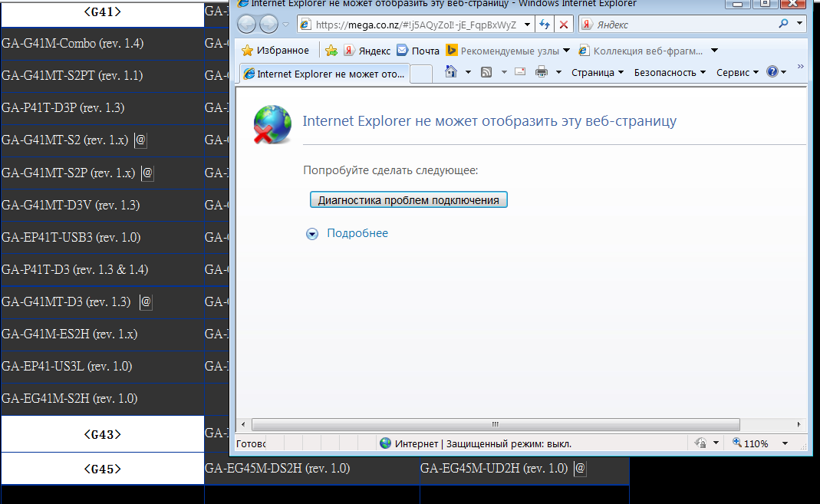The width and height of the screenshot is (820, 504).
Task: Click GA-P41T-D3P (rev. 1.3) in background table
Action: (x=63, y=107)
